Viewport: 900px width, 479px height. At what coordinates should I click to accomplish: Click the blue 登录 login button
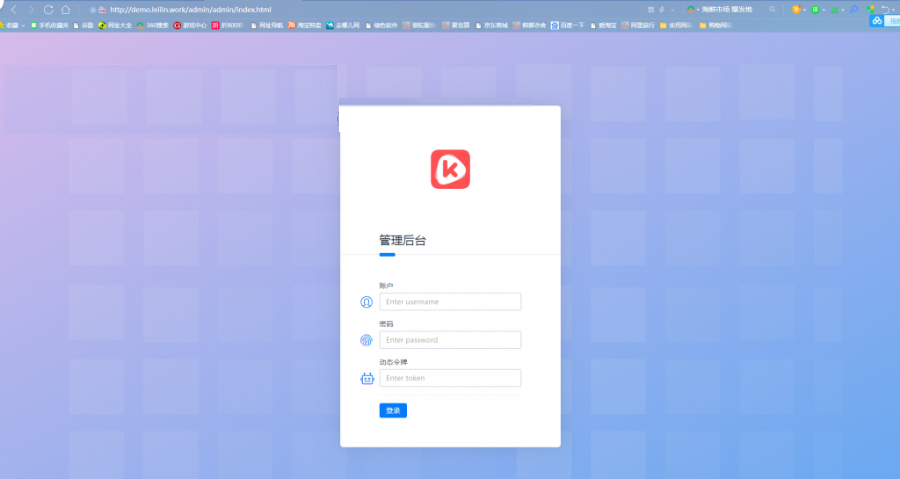point(393,411)
